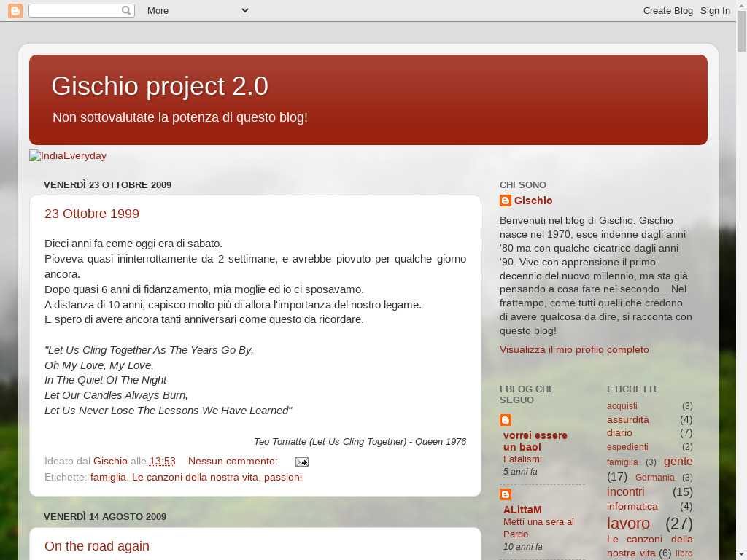Click the navbar search input field
Viewport: 747px width, 560px height.
point(74,10)
